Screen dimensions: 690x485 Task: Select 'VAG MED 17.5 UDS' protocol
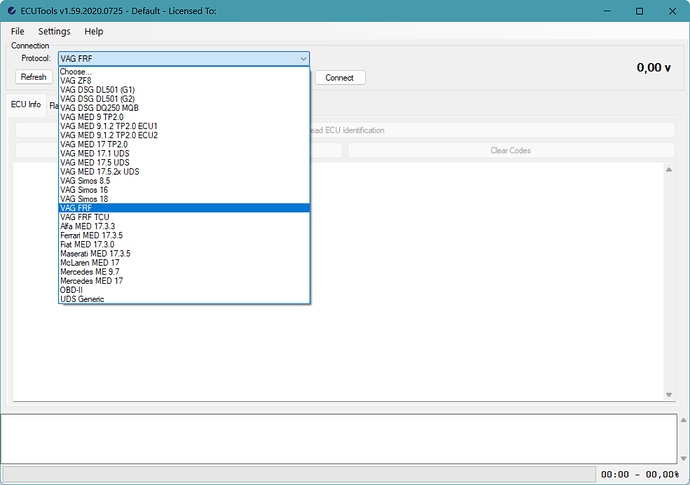pos(184,162)
